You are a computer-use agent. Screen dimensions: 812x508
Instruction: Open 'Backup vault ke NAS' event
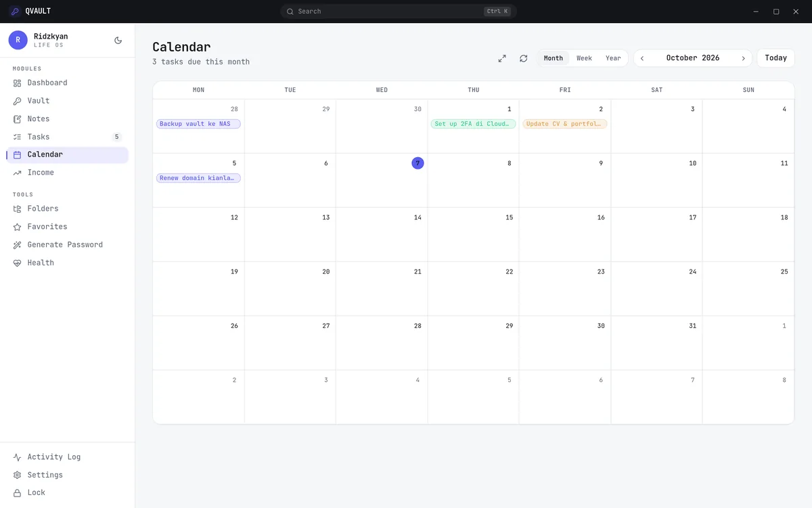(x=198, y=124)
